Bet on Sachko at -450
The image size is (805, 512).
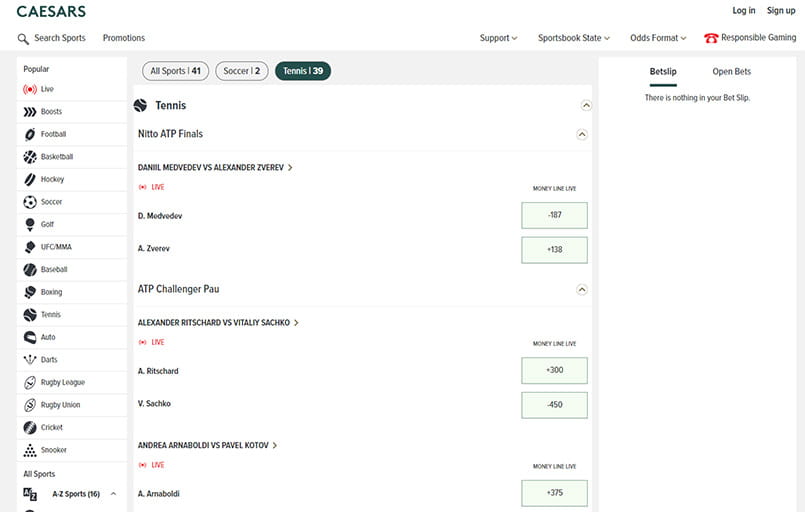pos(554,405)
